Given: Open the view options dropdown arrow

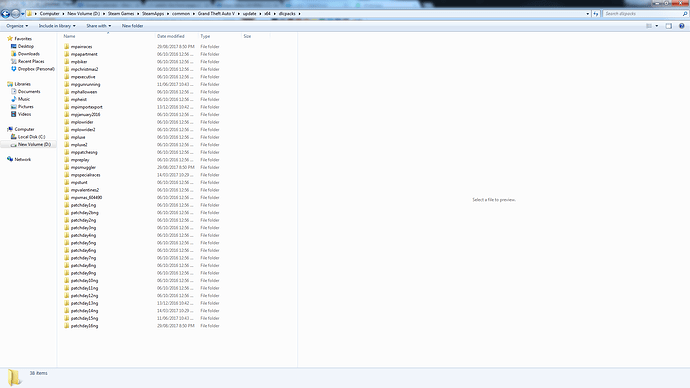Looking at the screenshot, I should (x=657, y=26).
